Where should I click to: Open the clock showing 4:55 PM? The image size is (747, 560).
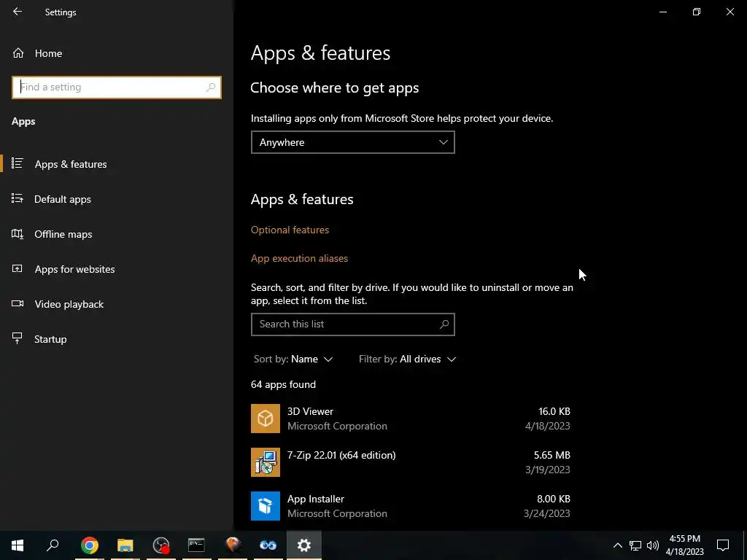684,545
